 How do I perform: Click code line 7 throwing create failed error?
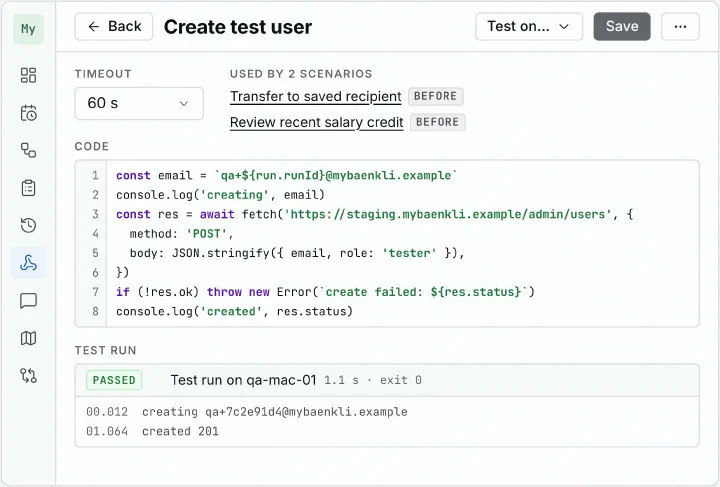pos(325,292)
